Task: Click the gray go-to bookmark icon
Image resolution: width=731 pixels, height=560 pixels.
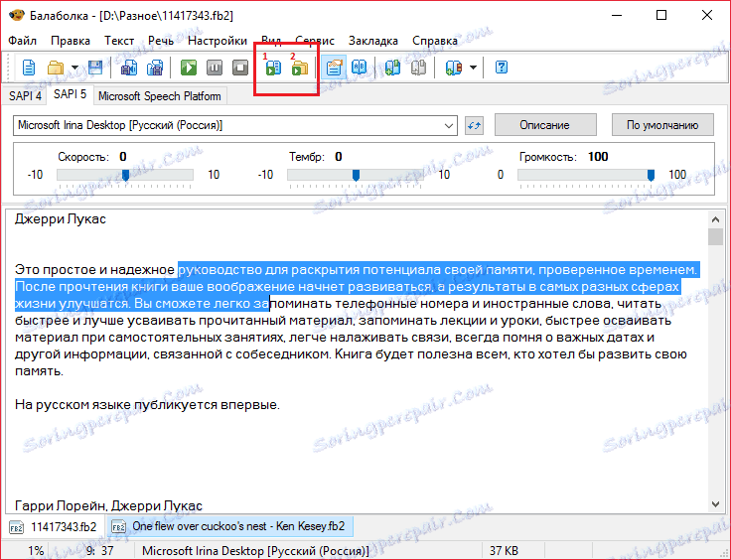Action: point(419,68)
